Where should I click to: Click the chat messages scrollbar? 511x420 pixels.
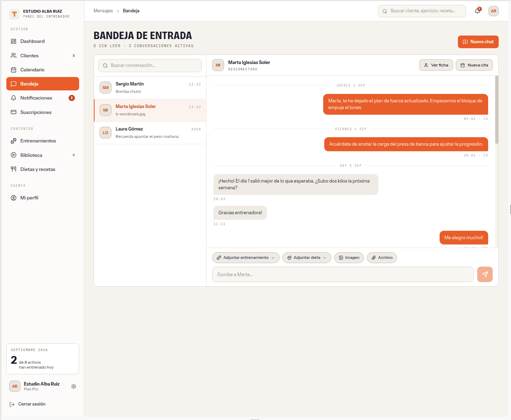[497, 110]
